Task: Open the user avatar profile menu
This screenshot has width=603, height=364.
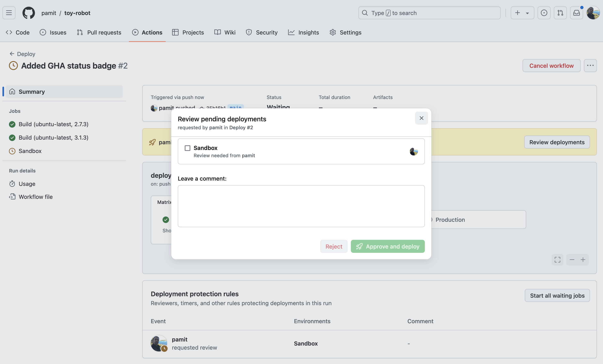Action: pyautogui.click(x=593, y=13)
